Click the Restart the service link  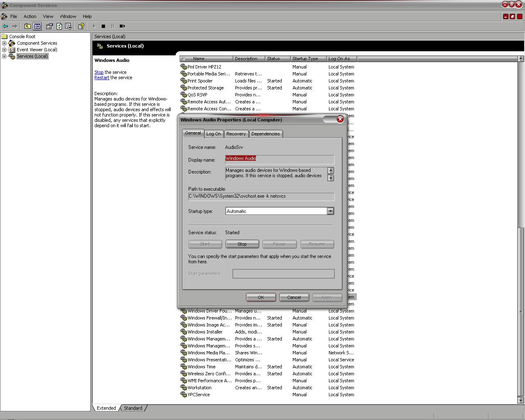pos(102,78)
